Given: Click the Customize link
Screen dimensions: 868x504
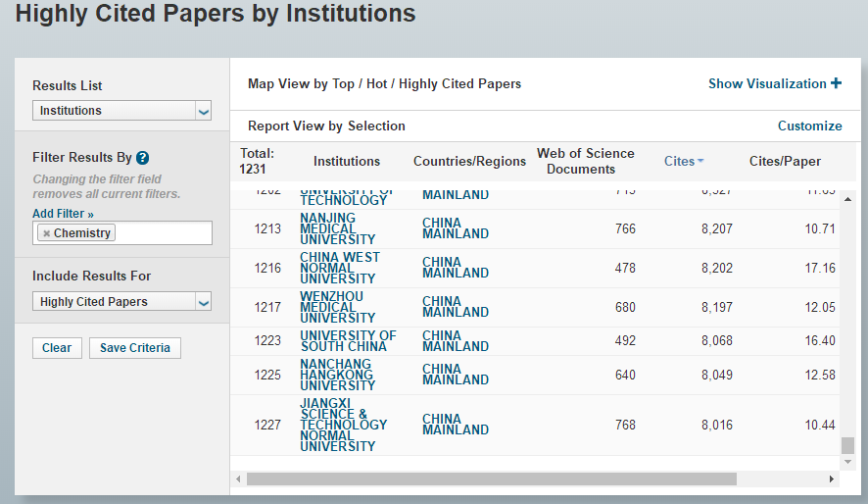Looking at the screenshot, I should pyautogui.click(x=809, y=126).
